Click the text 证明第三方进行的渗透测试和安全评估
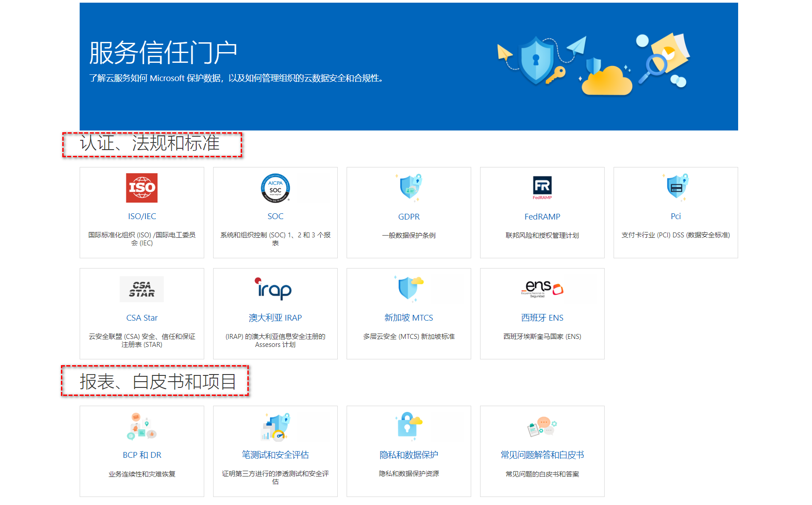This screenshot has width=812, height=505. coord(275,478)
